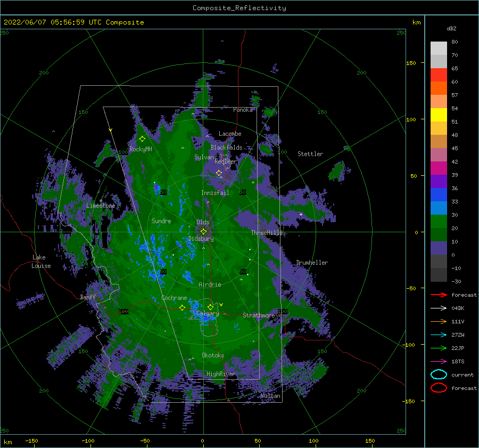The height and width of the screenshot is (448, 479).
Task: Click the white asterisk marker above Limestone
Action: pyautogui.click(x=101, y=201)
